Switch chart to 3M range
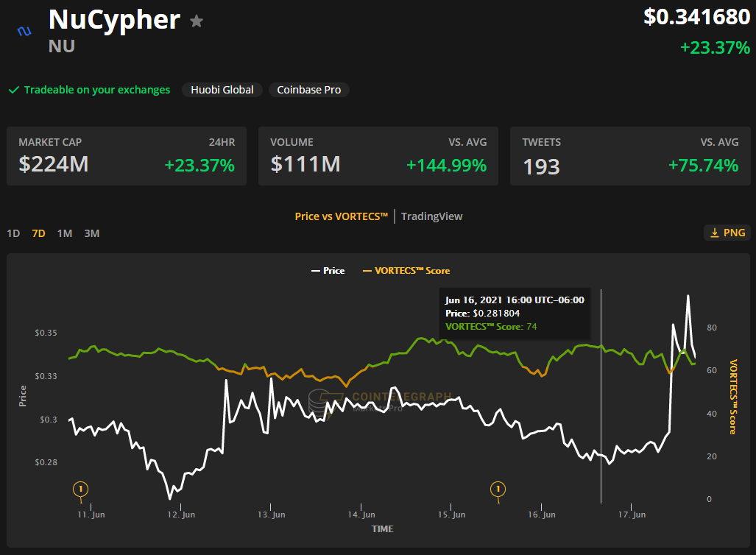Viewport: 756px width, 555px height. pyautogui.click(x=91, y=233)
